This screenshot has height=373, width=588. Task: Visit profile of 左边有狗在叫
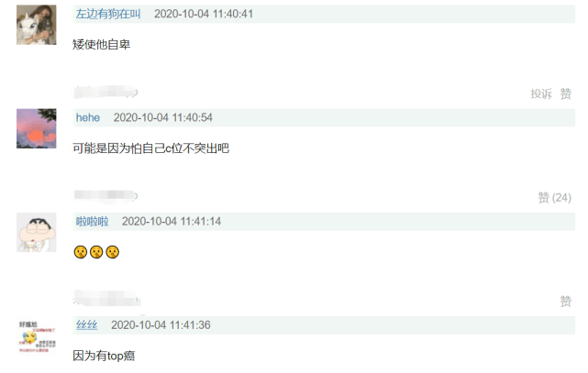tap(108, 15)
